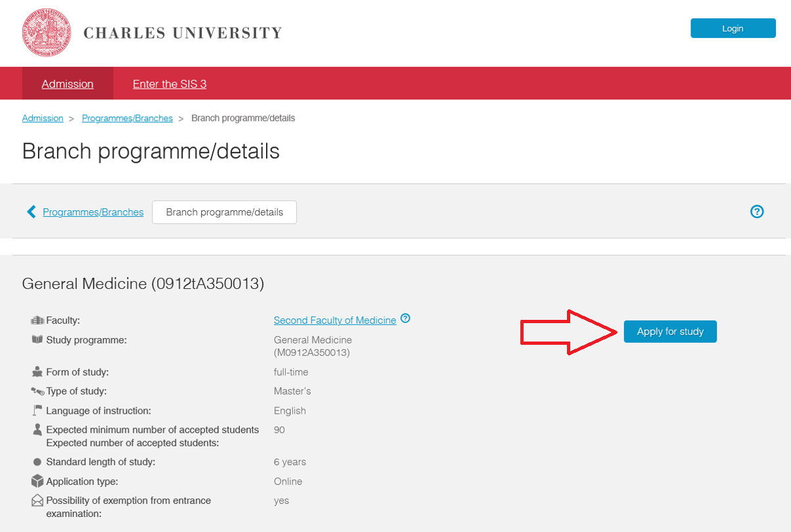Click the 'Application type:' label
The width and height of the screenshot is (791, 532).
pyautogui.click(x=82, y=481)
